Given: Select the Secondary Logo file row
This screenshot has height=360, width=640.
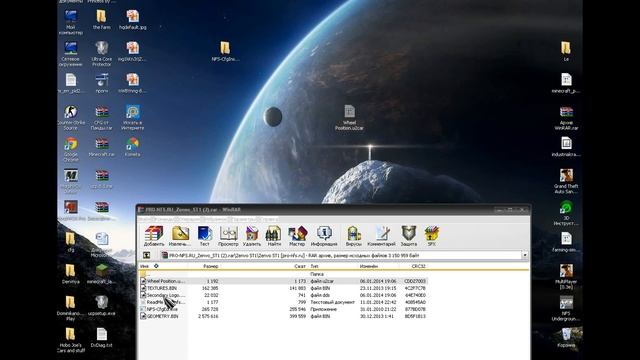Looking at the screenshot, I should [284, 295].
